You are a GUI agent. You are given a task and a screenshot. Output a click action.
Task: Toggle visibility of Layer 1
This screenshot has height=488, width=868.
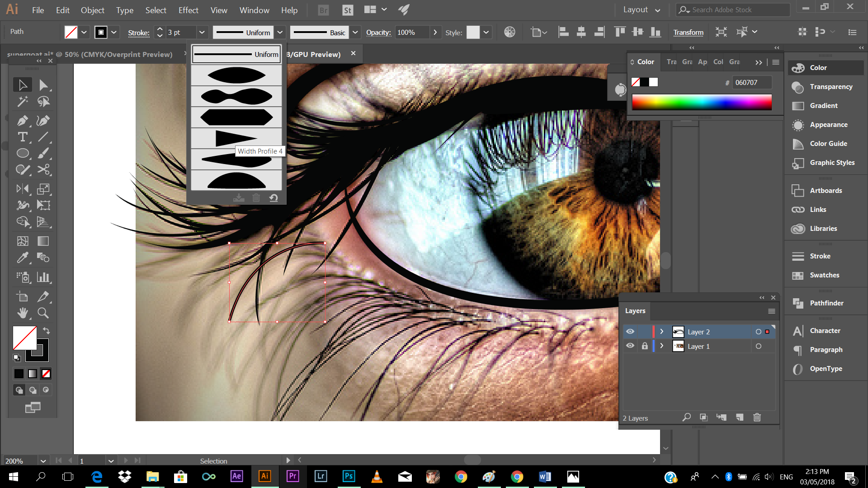pos(630,346)
